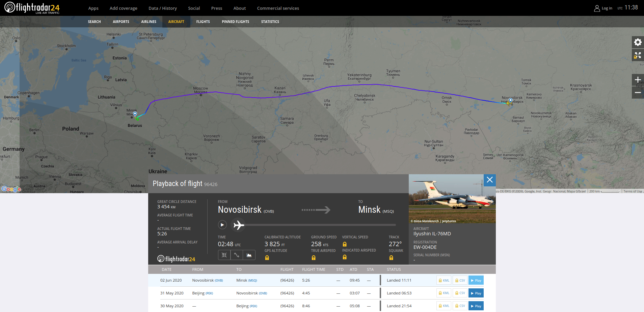The height and width of the screenshot is (312, 644).
Task: Download KML for 31 May 2020 flight
Action: pos(444,293)
